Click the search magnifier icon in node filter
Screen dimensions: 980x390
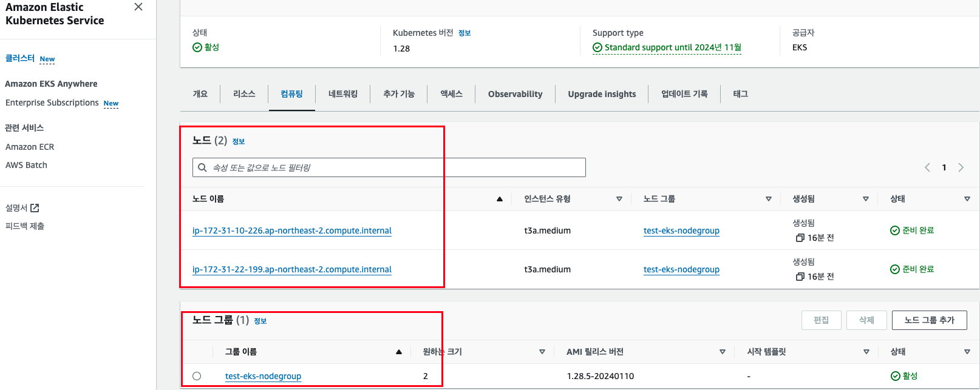tap(203, 167)
